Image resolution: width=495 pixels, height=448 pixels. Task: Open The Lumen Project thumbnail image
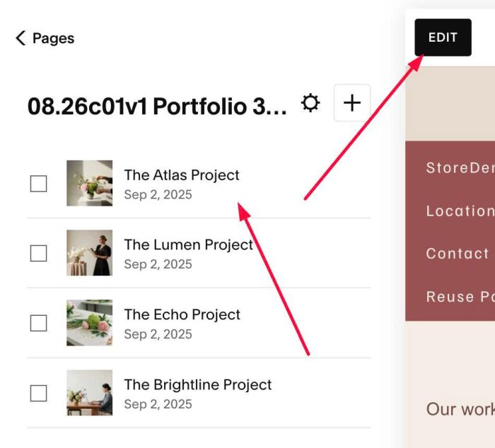(x=89, y=253)
